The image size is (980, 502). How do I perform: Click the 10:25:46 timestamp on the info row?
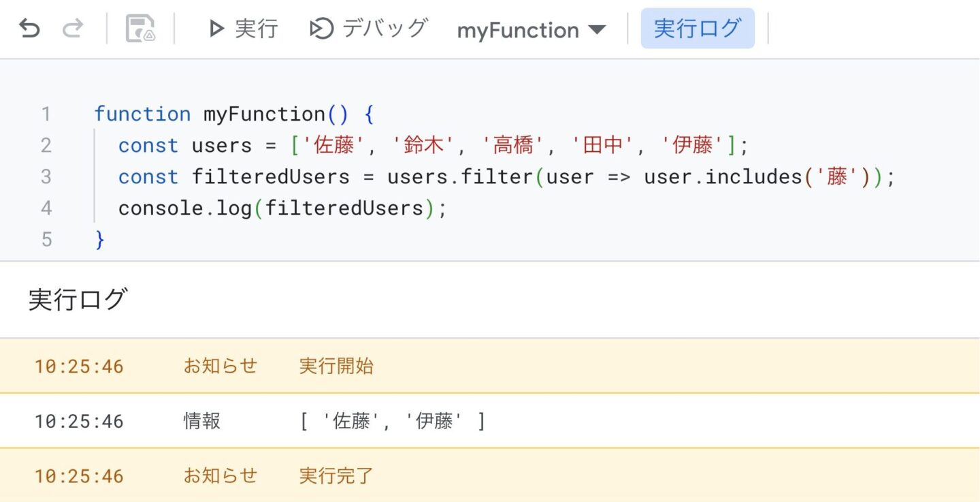pos(78,420)
